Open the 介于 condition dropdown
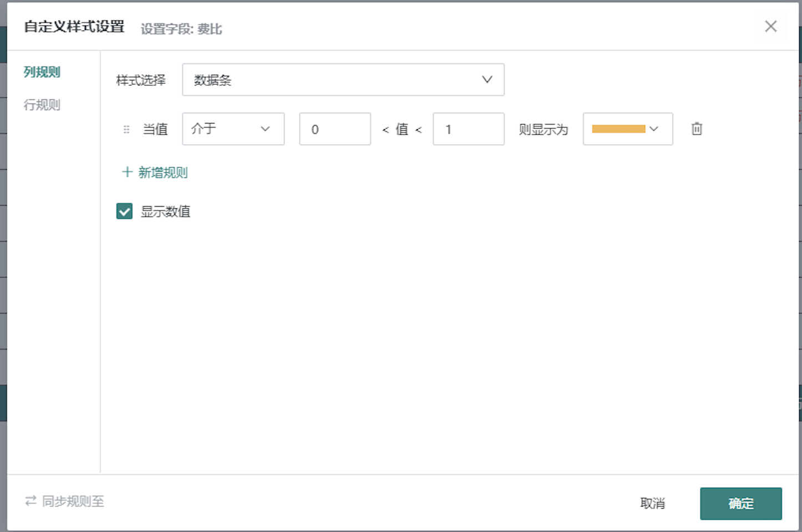Image resolution: width=802 pixels, height=532 pixels. pyautogui.click(x=233, y=129)
